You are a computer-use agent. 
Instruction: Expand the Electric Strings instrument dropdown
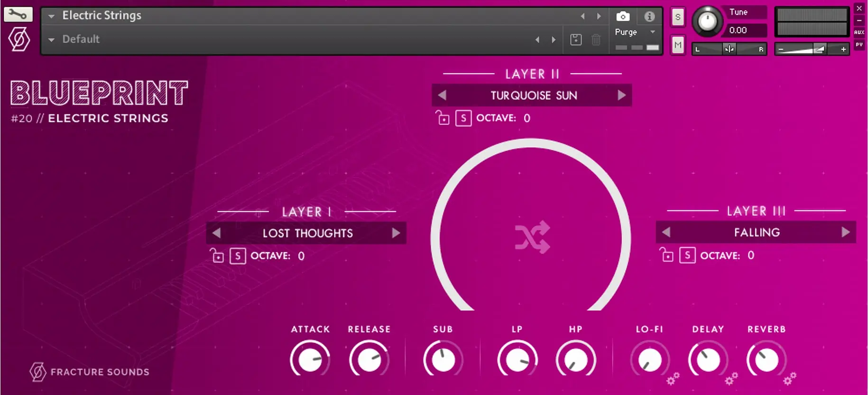[x=51, y=16]
